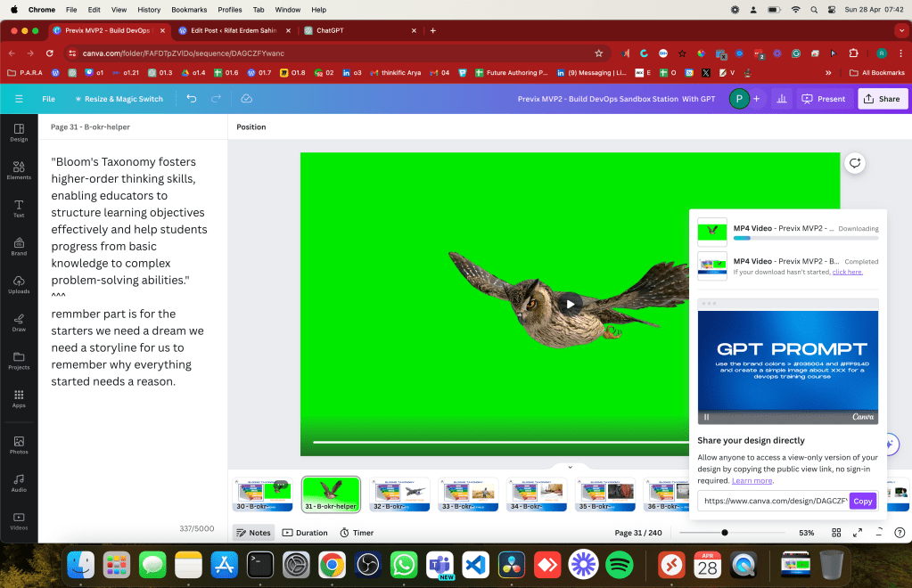Screen dimensions: 912x588
Task: Reload the page in Chrome
Action: tap(49, 53)
